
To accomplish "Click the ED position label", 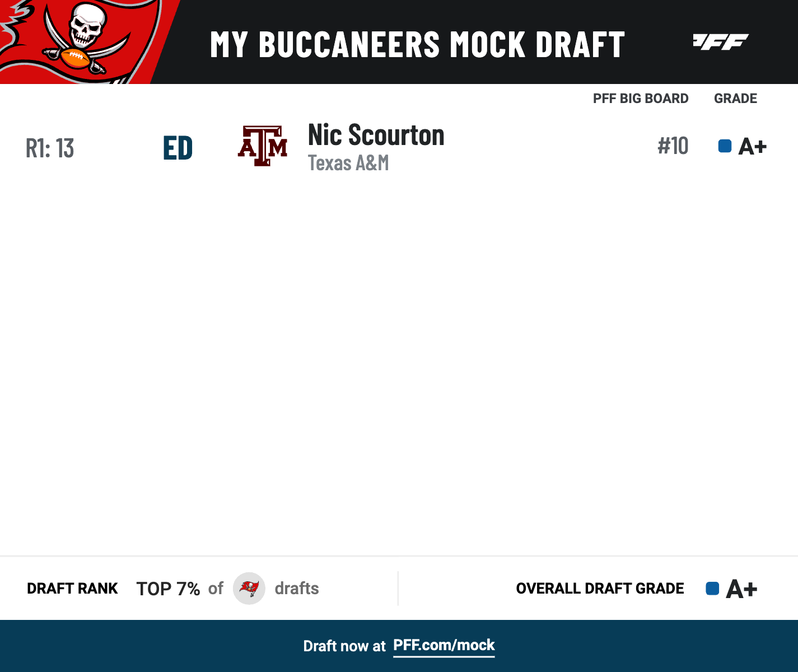I will (x=178, y=148).
